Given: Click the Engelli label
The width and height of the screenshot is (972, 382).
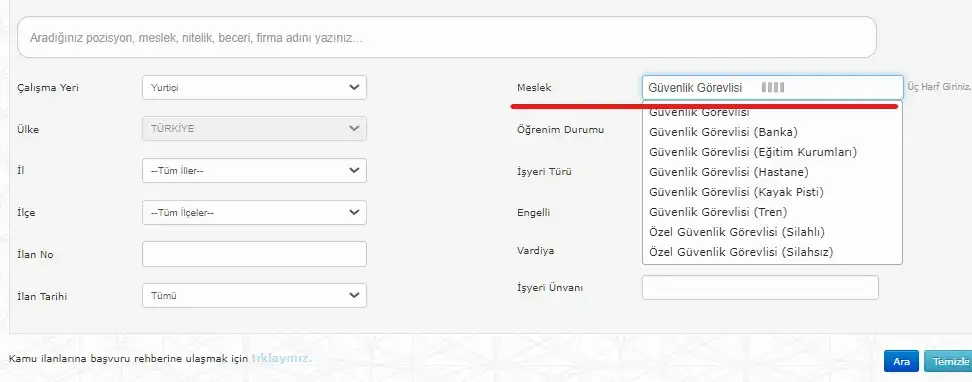Looking at the screenshot, I should click(x=534, y=213).
